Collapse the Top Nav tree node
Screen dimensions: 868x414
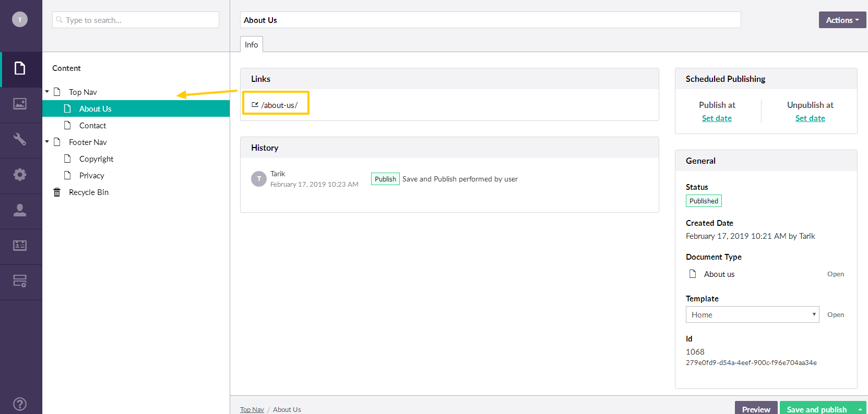(x=47, y=92)
